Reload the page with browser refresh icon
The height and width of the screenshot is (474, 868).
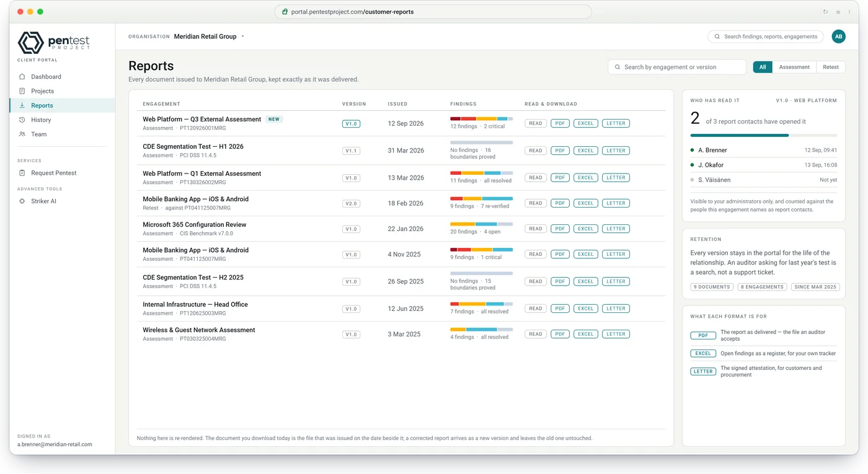(825, 12)
